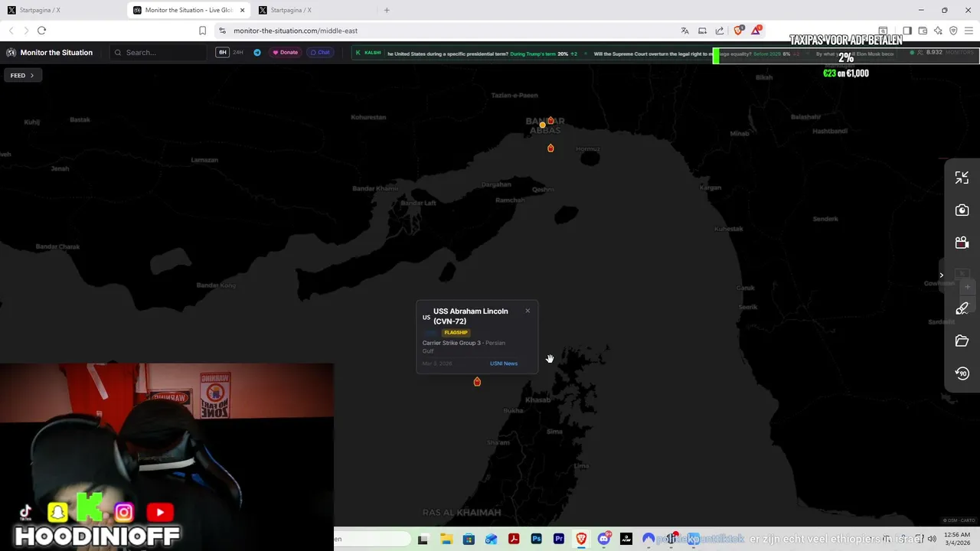Screen dimensions: 980x551
Task: Click the browser translate page icon
Action: (684, 31)
